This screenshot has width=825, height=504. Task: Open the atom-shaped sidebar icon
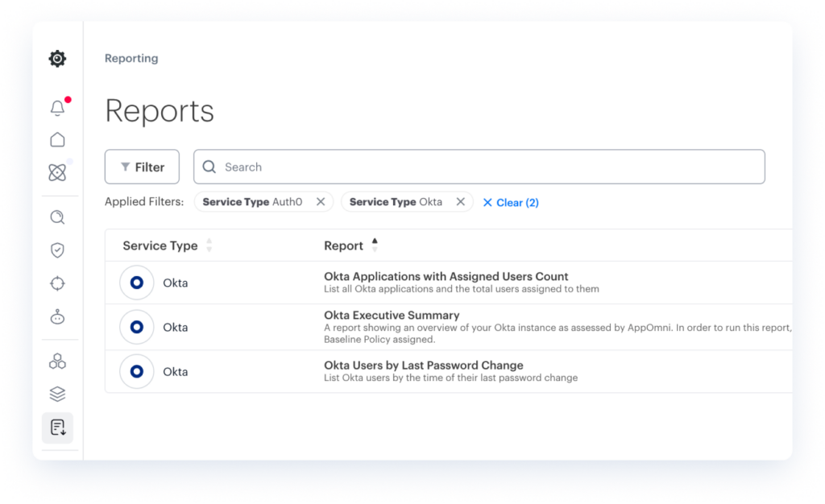pos(57,172)
